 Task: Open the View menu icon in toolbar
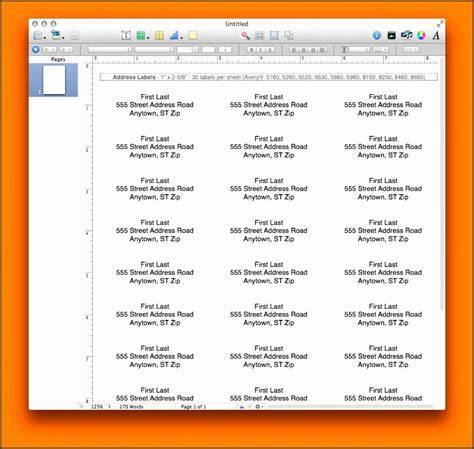[39, 35]
